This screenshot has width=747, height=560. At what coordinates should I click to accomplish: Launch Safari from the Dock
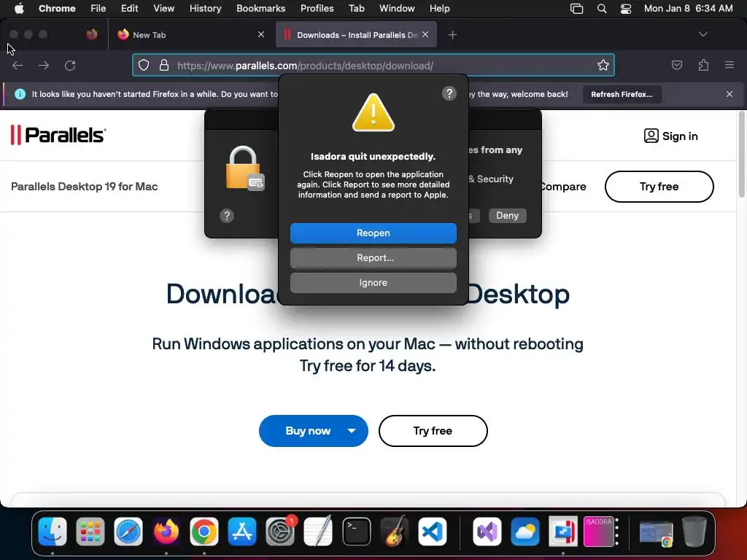(128, 532)
